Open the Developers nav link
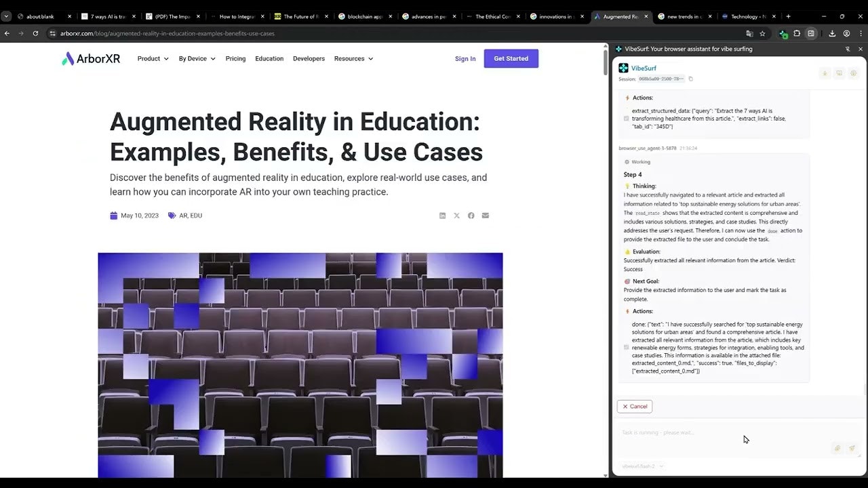The height and width of the screenshot is (488, 868). [309, 59]
